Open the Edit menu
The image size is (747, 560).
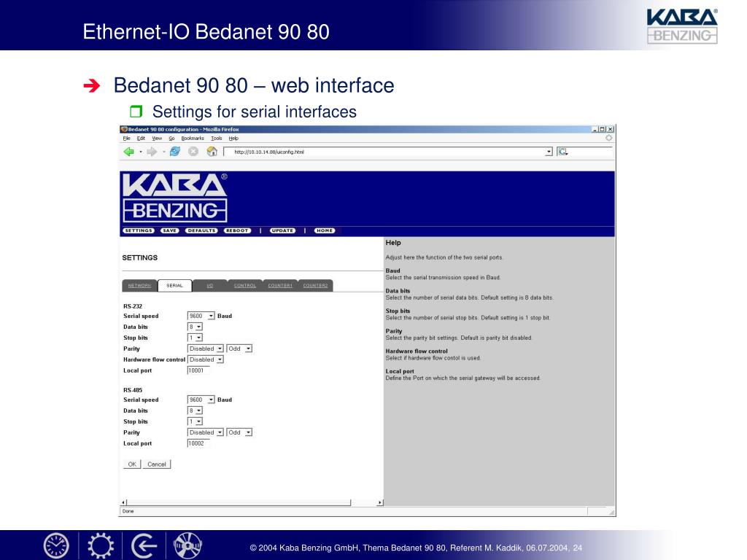[x=141, y=138]
